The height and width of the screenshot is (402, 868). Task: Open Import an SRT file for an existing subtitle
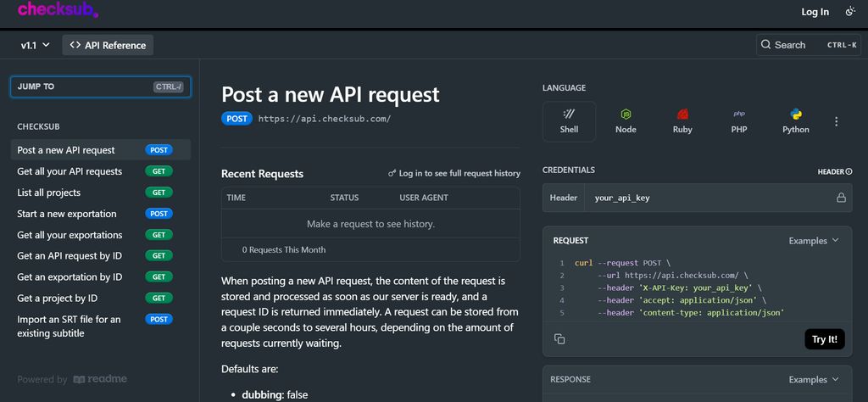click(101, 327)
